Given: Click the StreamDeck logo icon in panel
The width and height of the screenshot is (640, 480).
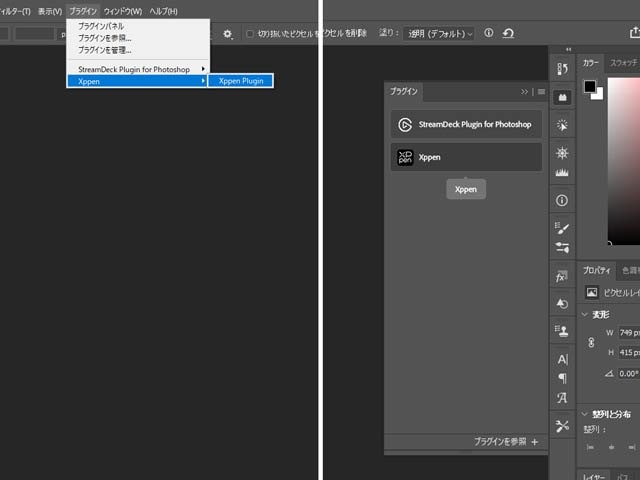Looking at the screenshot, I should click(405, 124).
